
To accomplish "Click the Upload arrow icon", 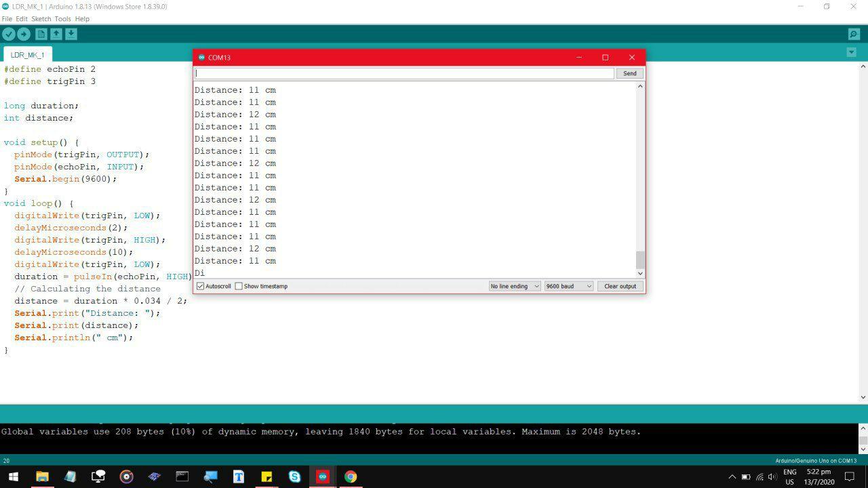I will point(24,34).
